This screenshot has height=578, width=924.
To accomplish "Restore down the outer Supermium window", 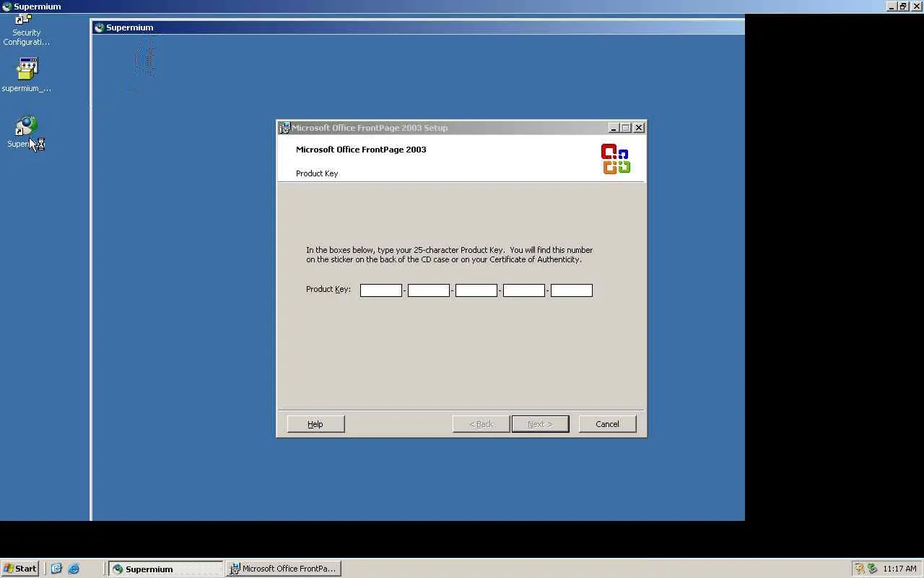I will 903,7.
